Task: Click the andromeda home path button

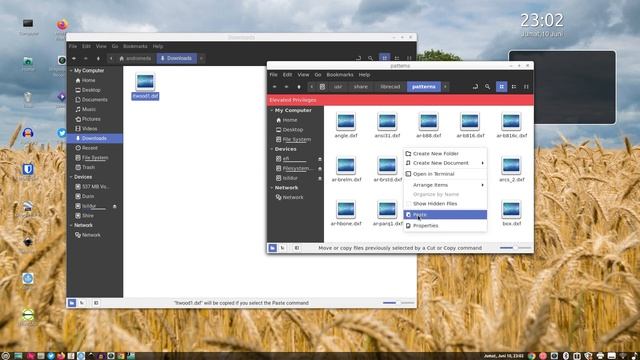Action: click(x=135, y=58)
